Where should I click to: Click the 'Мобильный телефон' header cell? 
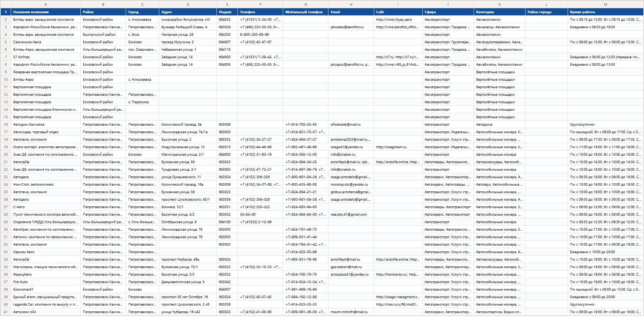306,12
